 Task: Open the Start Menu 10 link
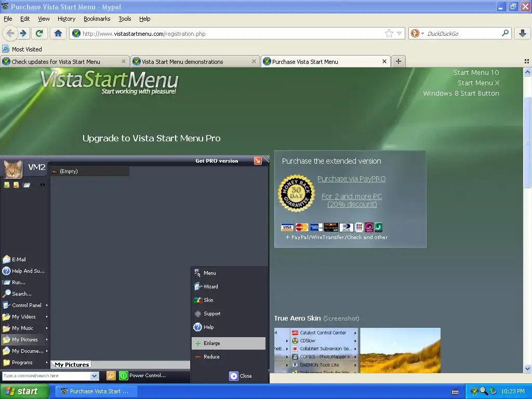coord(476,72)
